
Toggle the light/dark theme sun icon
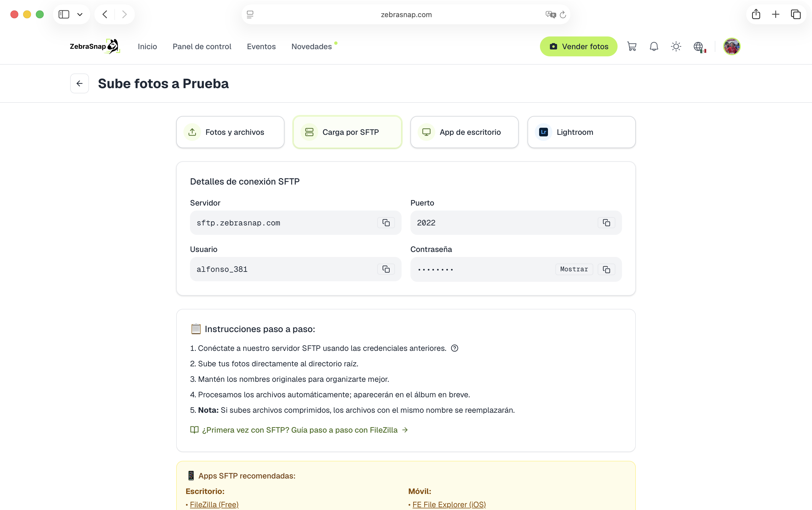676,46
